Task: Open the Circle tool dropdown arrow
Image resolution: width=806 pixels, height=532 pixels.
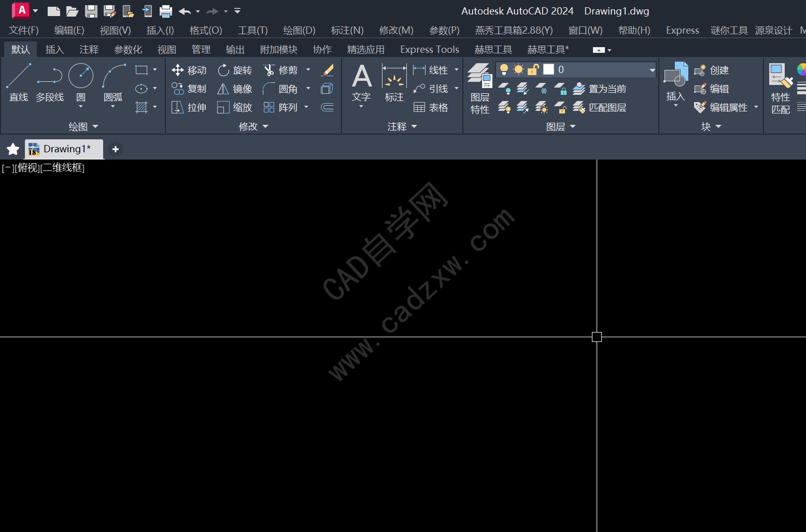Action: pos(81,107)
